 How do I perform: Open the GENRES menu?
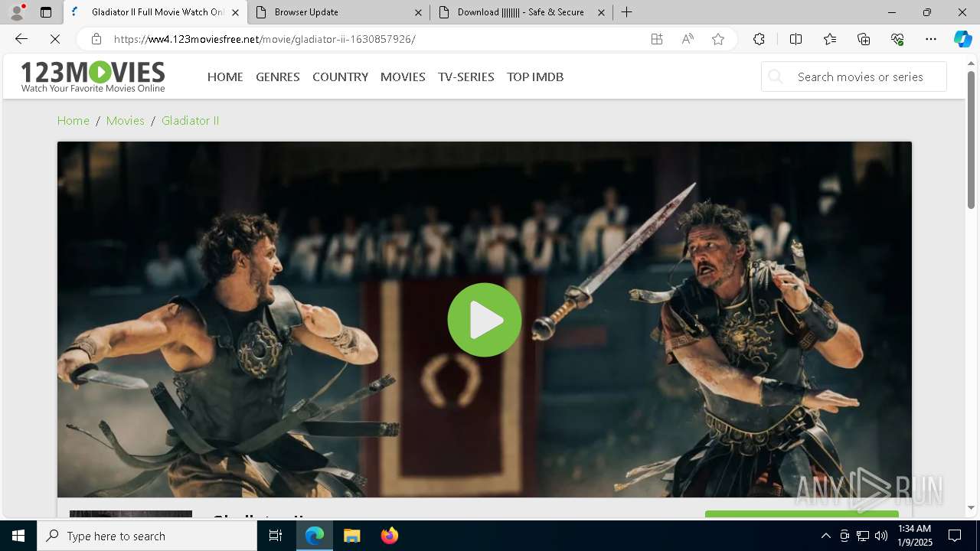pos(278,77)
